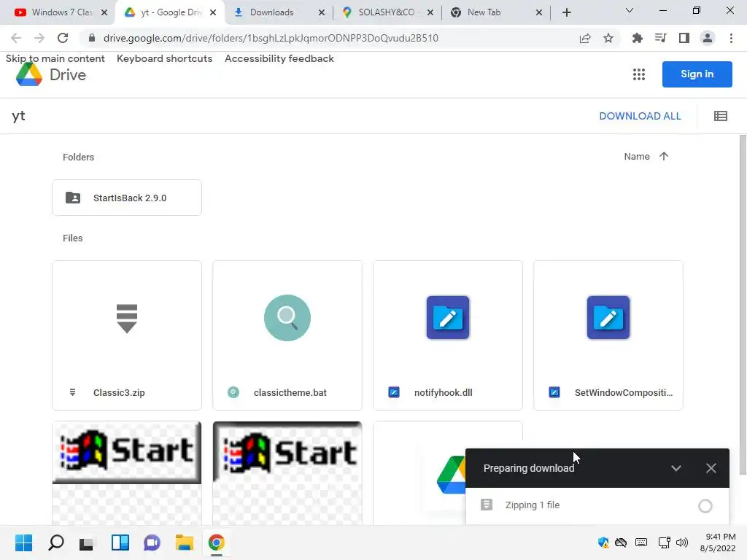
Task: Open first Start button image thumbnail
Action: (x=127, y=473)
